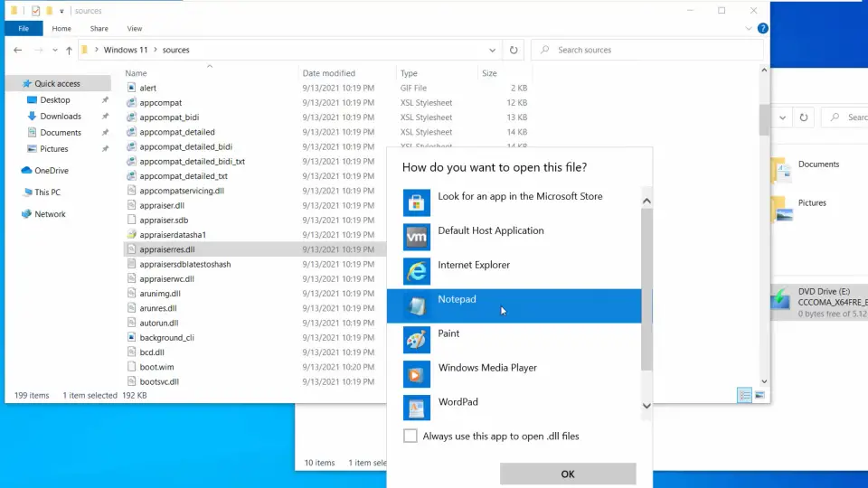Navigate up one folder level

pyautogui.click(x=69, y=50)
